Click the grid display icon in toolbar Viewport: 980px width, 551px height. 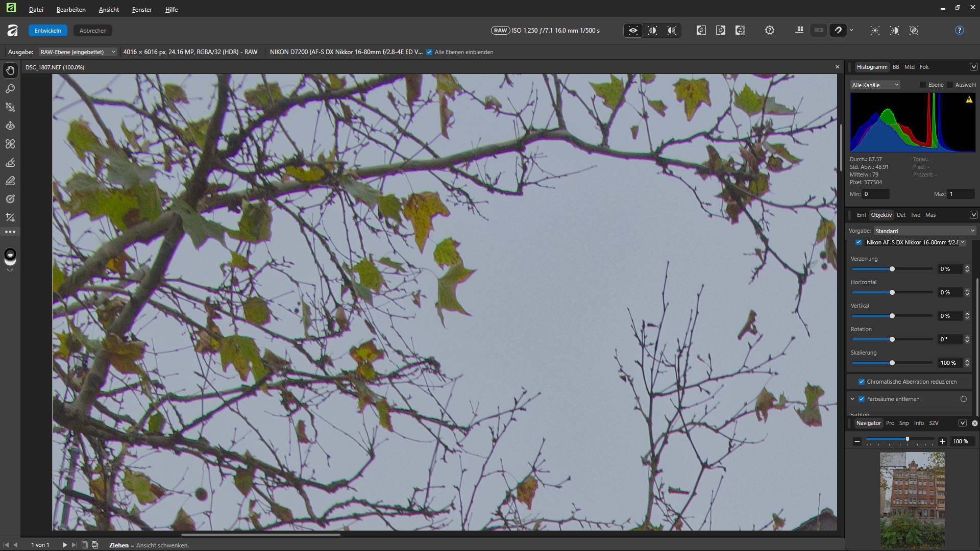tap(799, 31)
